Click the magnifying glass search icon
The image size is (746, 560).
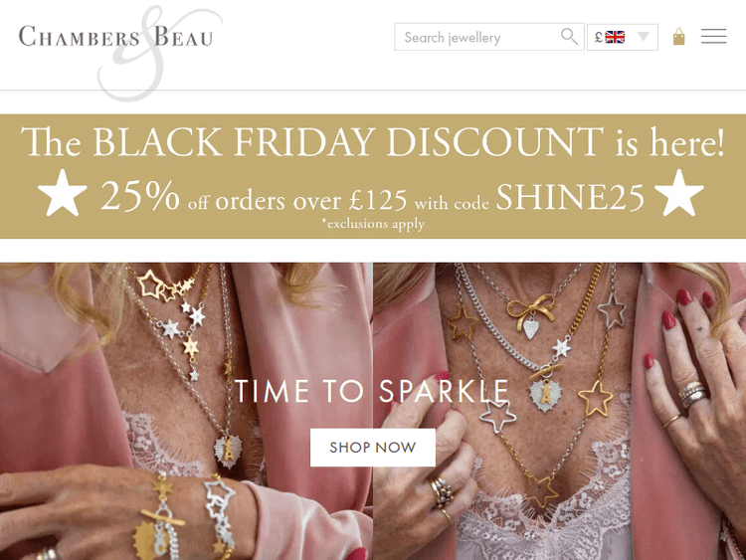569,36
